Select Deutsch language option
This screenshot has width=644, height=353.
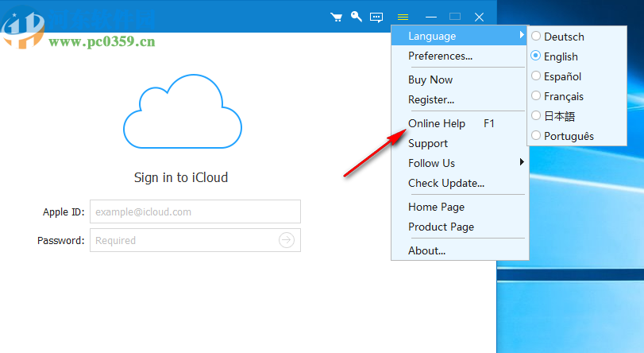tap(563, 37)
